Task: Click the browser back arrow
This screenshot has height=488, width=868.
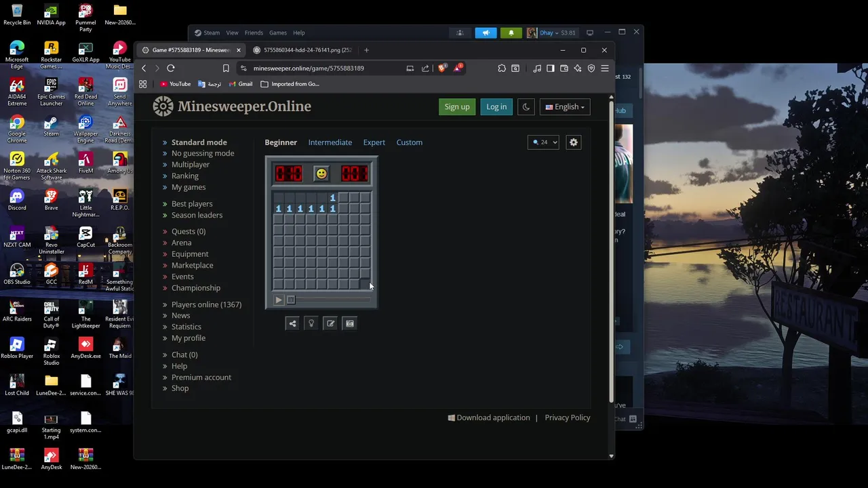Action: click(144, 68)
